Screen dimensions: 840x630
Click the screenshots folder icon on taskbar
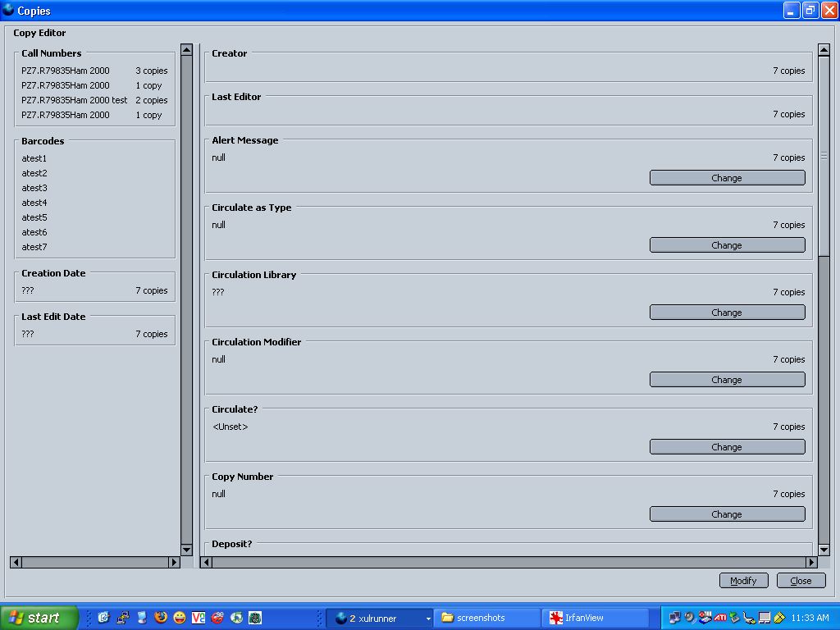[447, 618]
